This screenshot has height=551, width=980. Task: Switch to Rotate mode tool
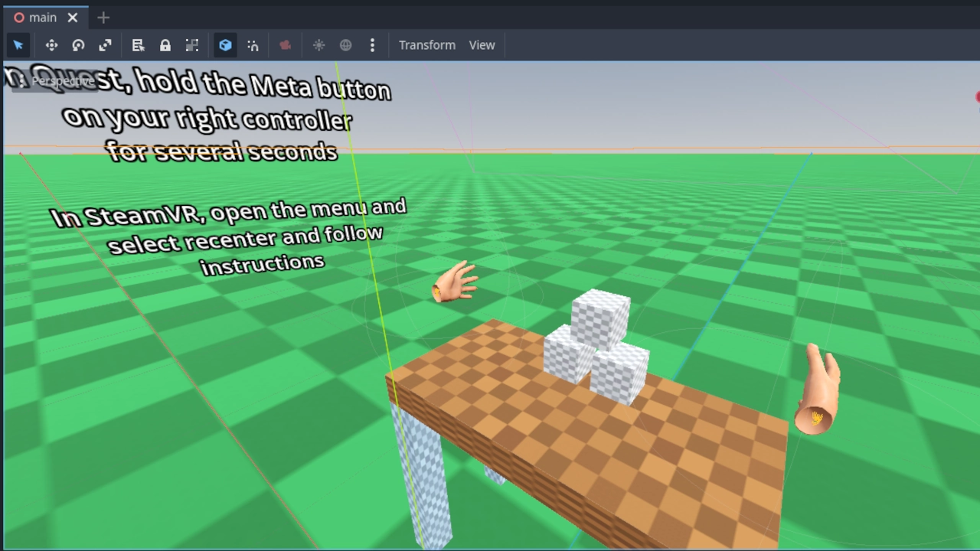(78, 45)
